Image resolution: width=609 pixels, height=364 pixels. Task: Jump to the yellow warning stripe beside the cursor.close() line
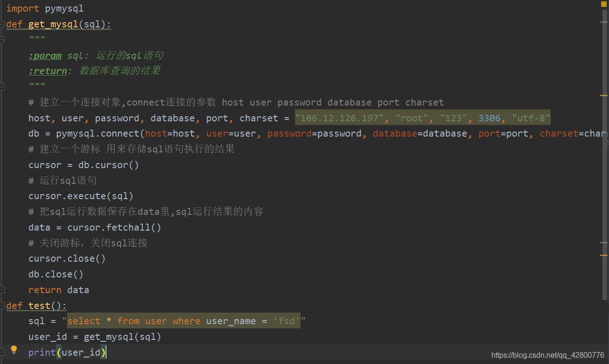(x=603, y=255)
